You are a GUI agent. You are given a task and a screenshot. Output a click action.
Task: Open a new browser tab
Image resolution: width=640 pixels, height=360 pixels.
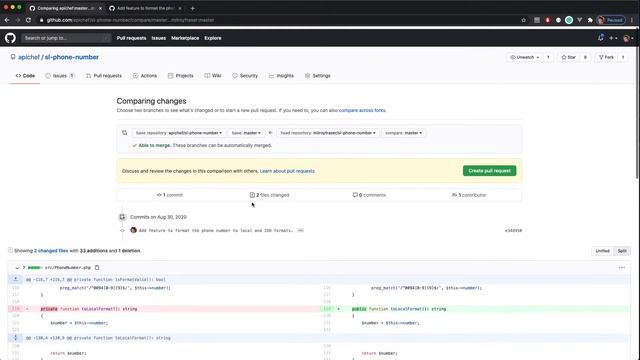pos(192,8)
